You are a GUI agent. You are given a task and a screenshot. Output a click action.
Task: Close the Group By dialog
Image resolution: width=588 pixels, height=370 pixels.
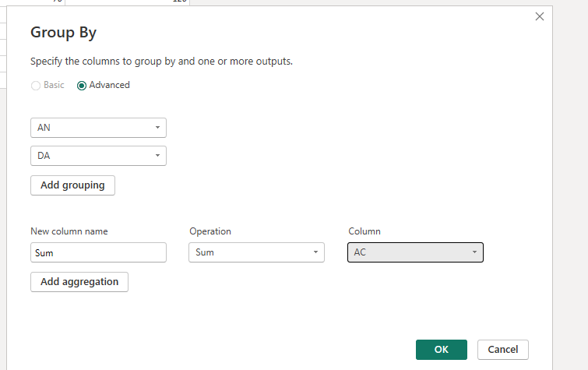coord(539,16)
